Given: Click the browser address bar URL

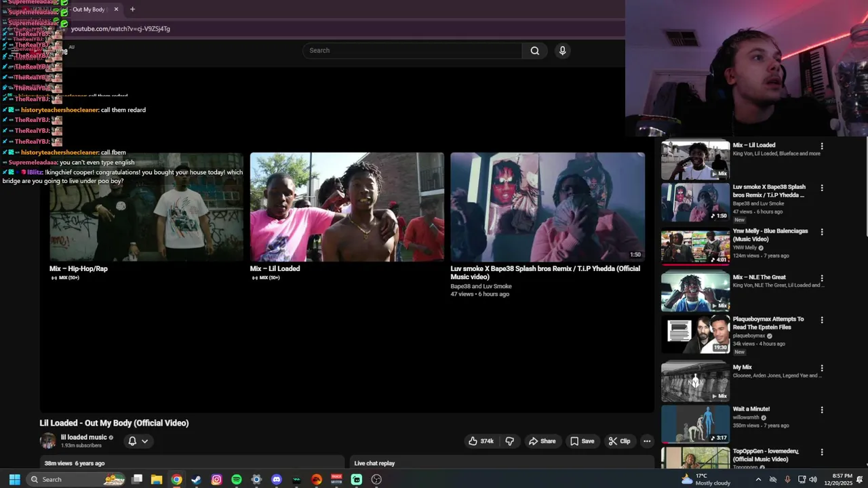Looking at the screenshot, I should tap(121, 28).
